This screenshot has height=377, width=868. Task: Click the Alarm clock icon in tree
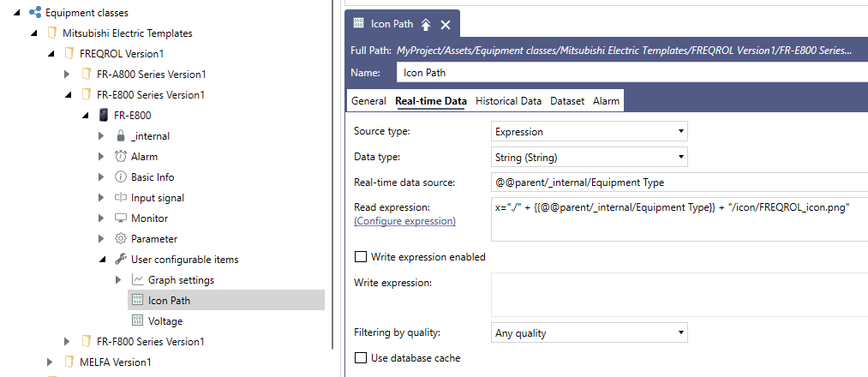121,157
